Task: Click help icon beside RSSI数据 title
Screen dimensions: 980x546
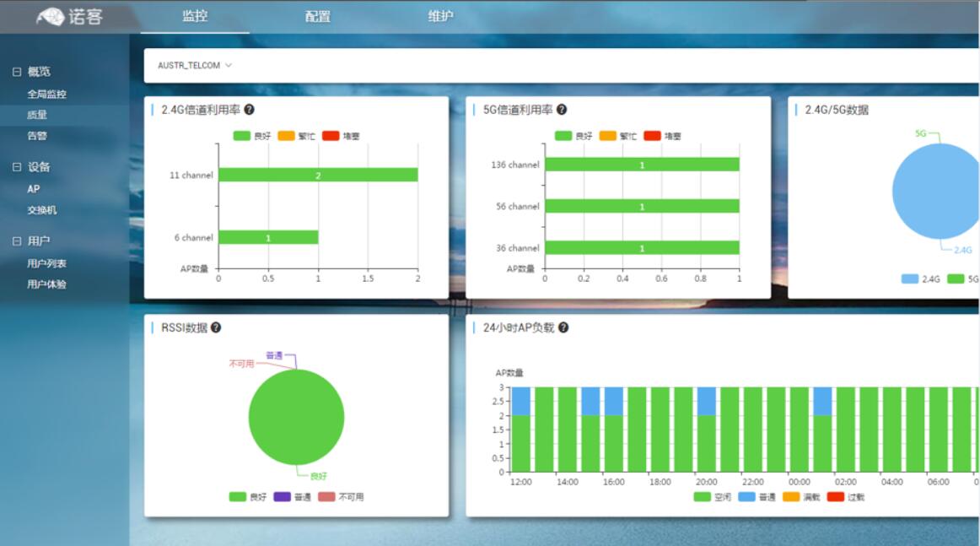Action: (x=216, y=327)
